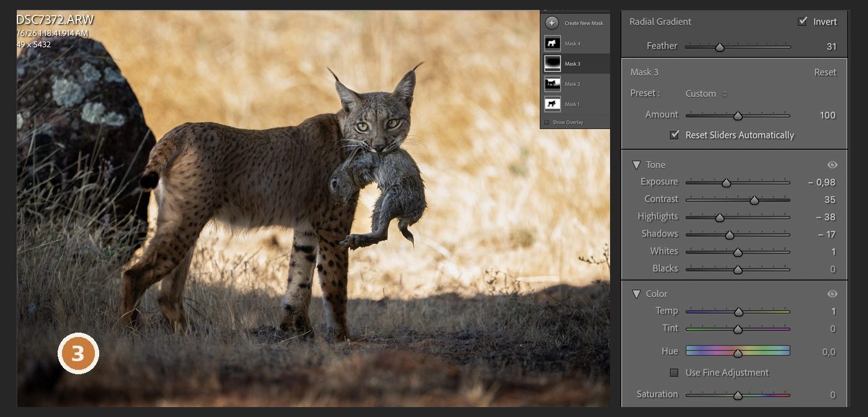Collapse the Color section triangle
The height and width of the screenshot is (417, 868).
tap(636, 294)
